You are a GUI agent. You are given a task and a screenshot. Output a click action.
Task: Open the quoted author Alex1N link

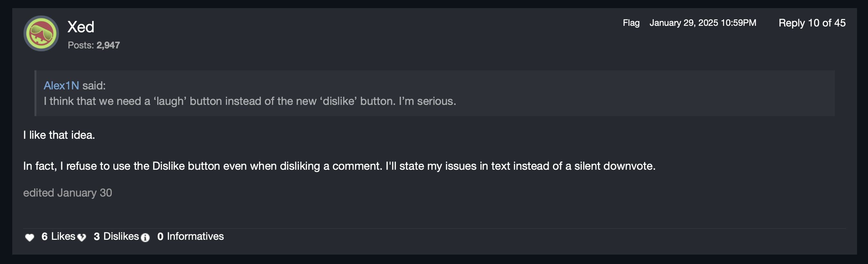point(61,86)
